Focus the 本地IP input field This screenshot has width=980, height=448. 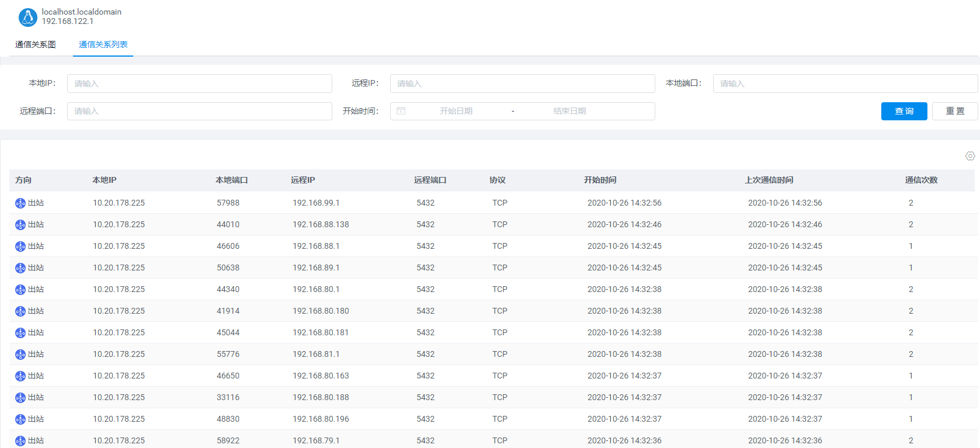[x=200, y=84]
